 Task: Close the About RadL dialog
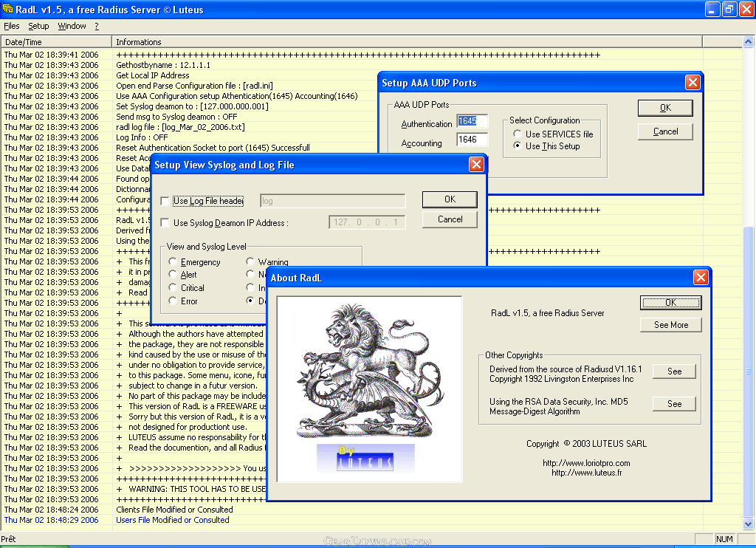point(701,278)
